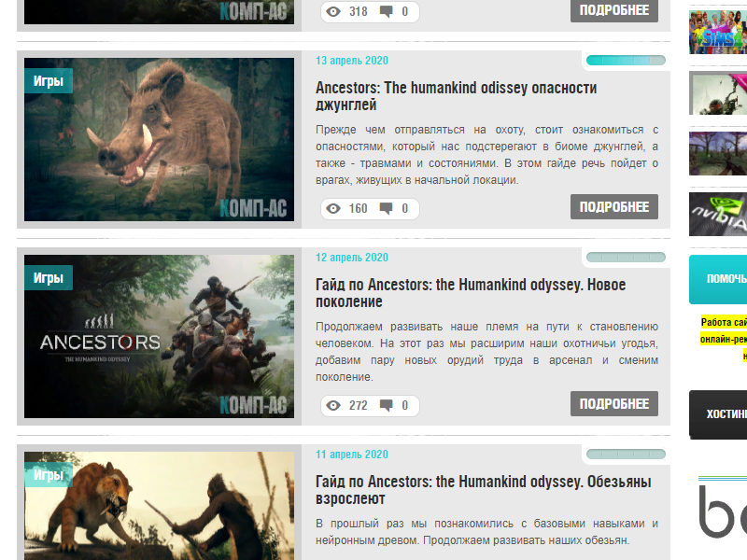Open the boar article thumbnail image
Viewport: 747px width, 560px height.
159,139
